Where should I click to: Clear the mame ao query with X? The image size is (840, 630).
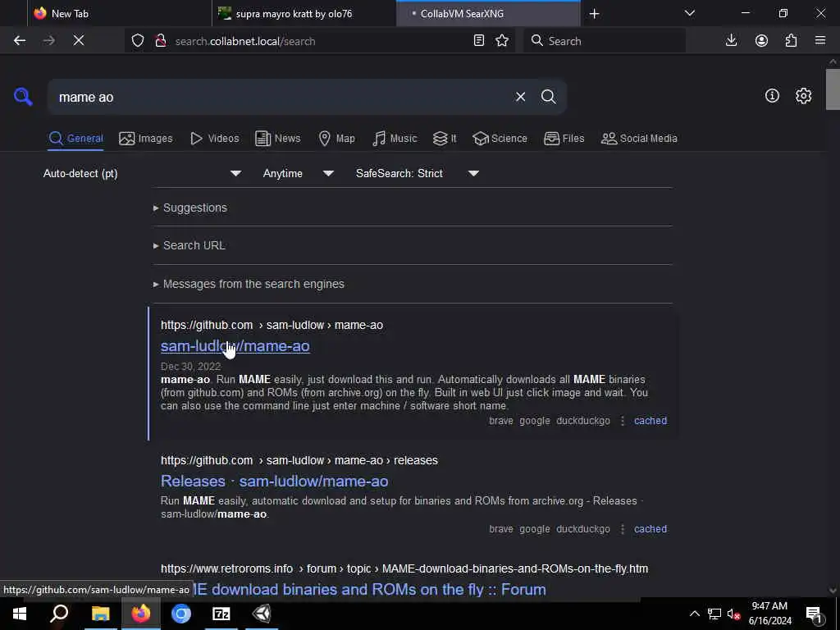(520, 97)
